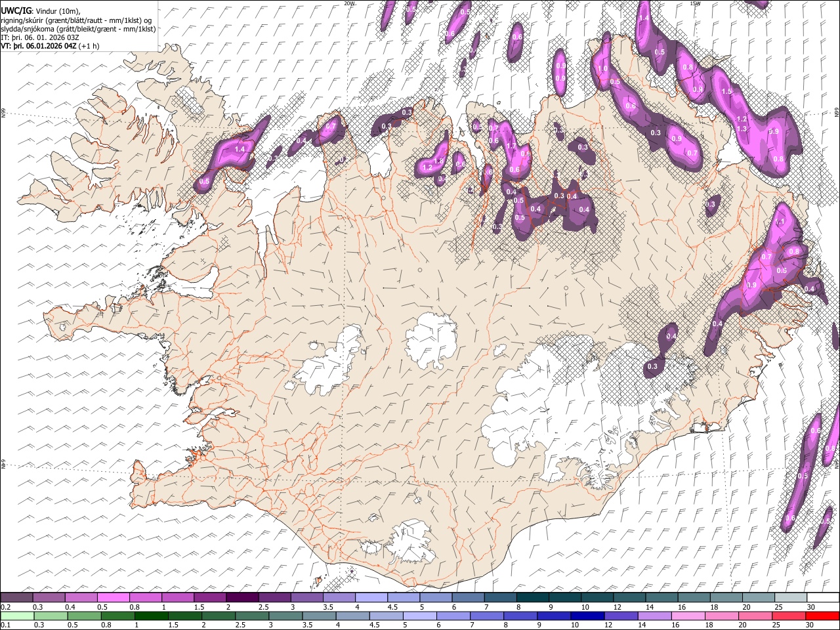Pick the white 30 swatch in upper scale
The image size is (840, 630).
(x=824, y=598)
